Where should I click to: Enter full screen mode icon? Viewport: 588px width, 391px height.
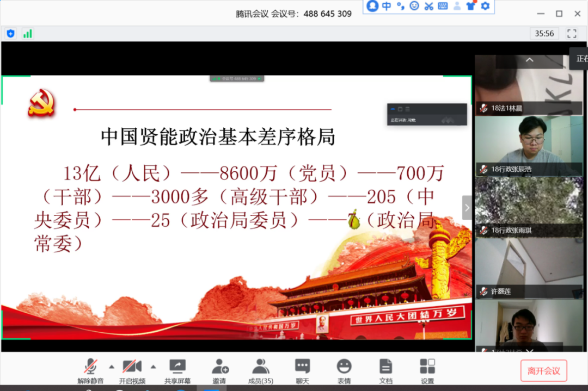click(x=572, y=34)
